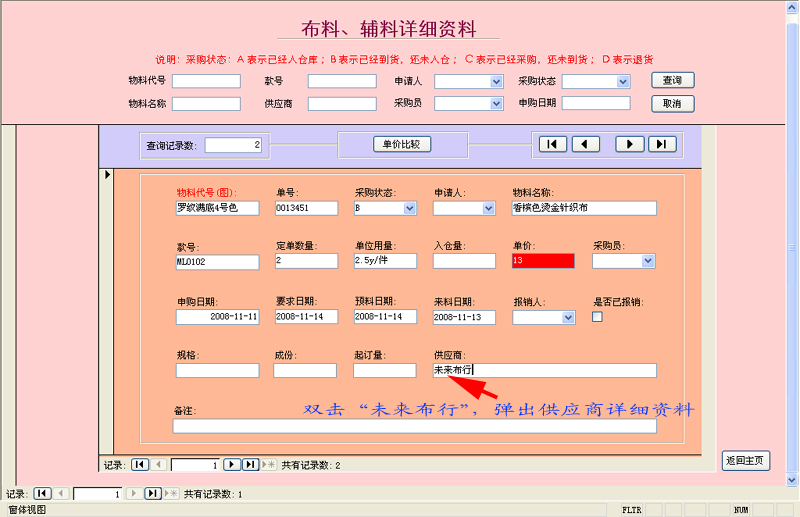800x517 pixels.
Task: Click the 供应商 field containing 未来布行
Action: (x=544, y=371)
